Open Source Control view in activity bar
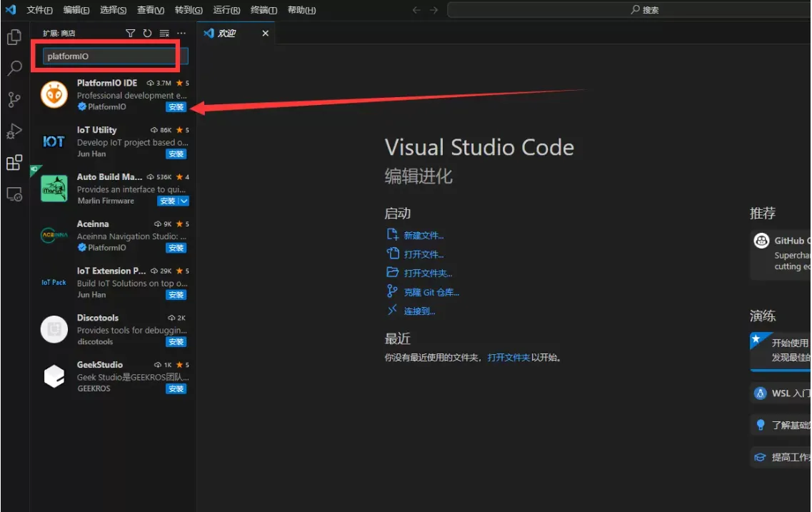 pyautogui.click(x=14, y=99)
